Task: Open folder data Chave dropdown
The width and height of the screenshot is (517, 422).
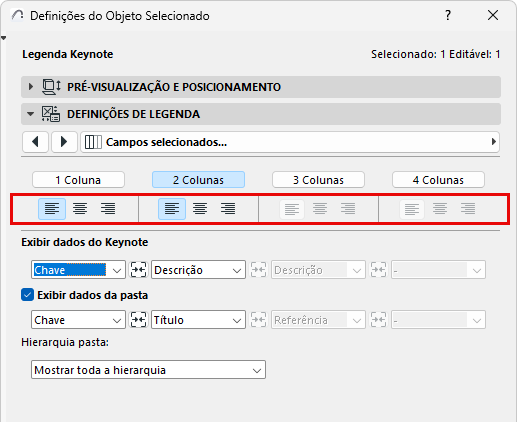Action: pos(78,320)
